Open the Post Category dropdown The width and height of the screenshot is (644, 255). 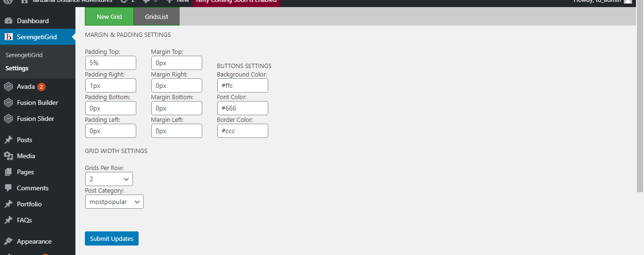[x=115, y=202]
